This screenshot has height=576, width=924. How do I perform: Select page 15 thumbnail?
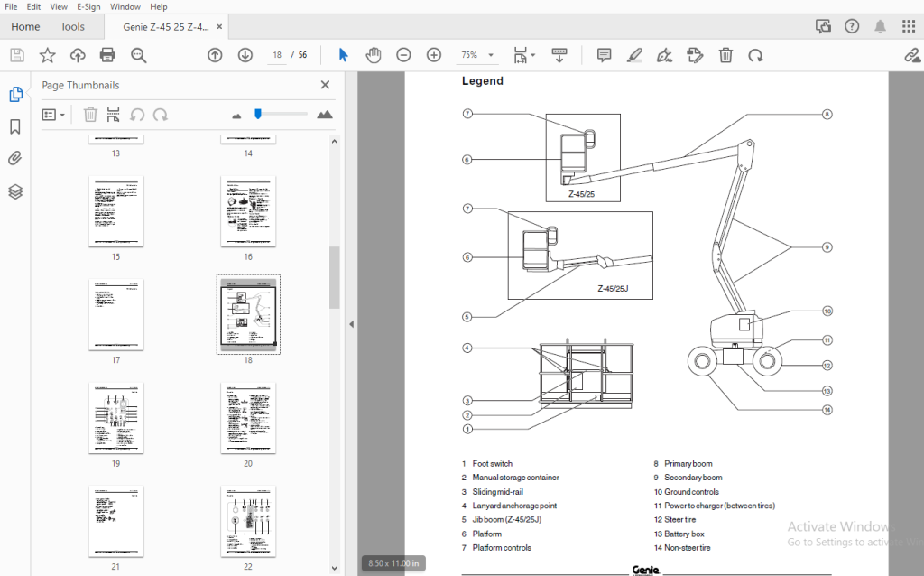[x=116, y=211]
